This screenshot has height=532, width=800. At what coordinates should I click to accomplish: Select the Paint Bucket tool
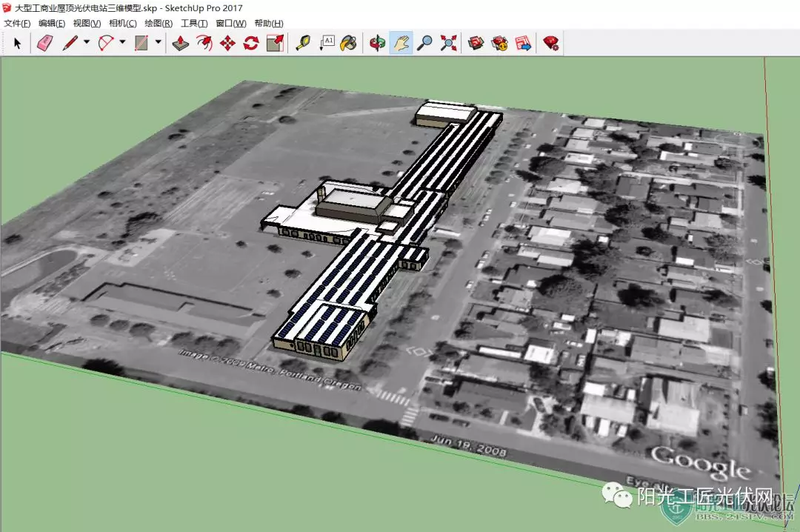point(349,43)
